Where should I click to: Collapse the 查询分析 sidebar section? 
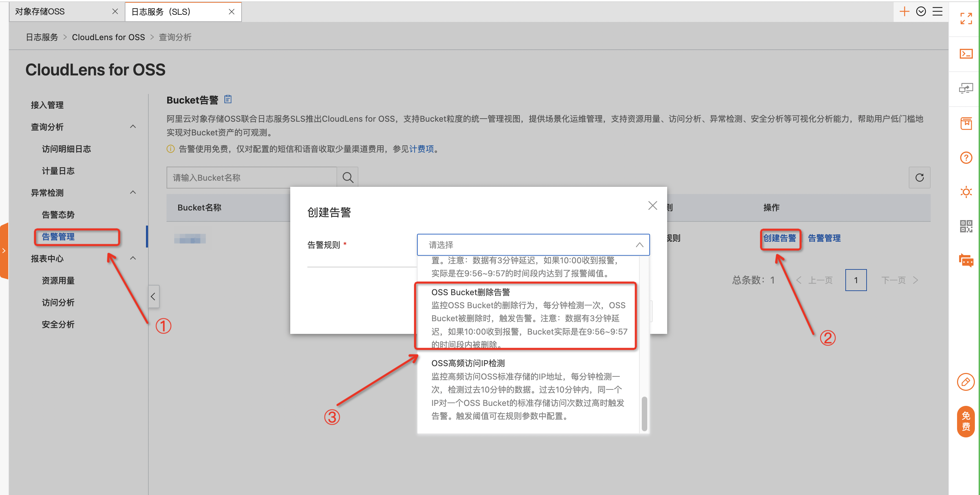[133, 127]
